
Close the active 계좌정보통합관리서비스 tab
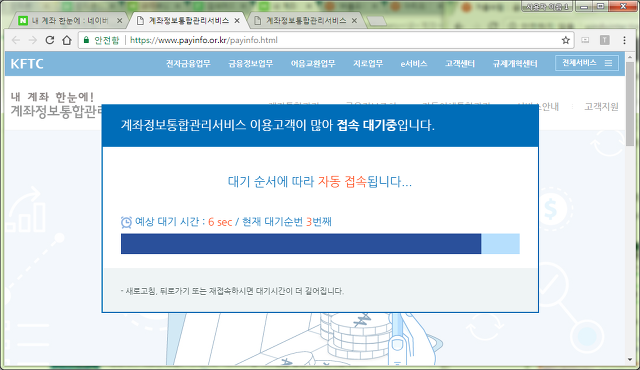click(x=237, y=20)
